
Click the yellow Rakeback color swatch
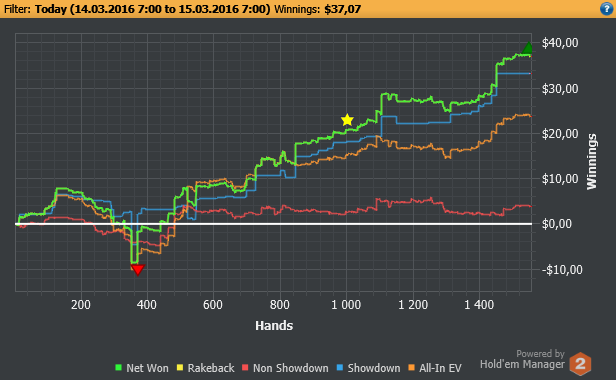180,368
